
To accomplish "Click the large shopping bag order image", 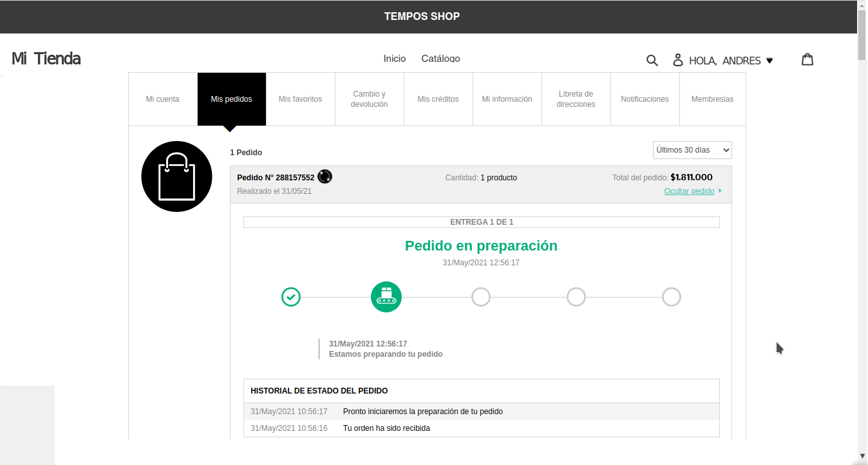I will click(x=176, y=176).
